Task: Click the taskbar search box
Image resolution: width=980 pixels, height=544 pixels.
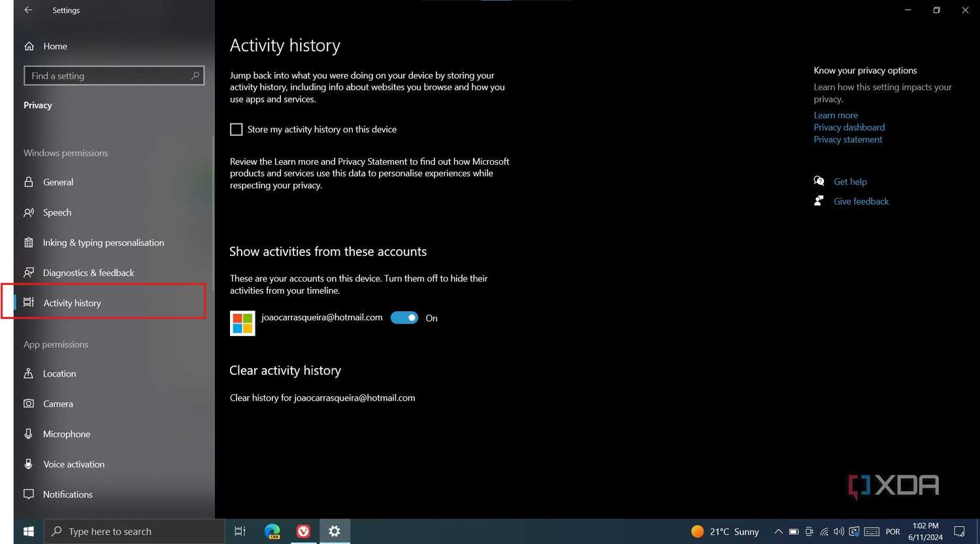Action: coord(134,532)
